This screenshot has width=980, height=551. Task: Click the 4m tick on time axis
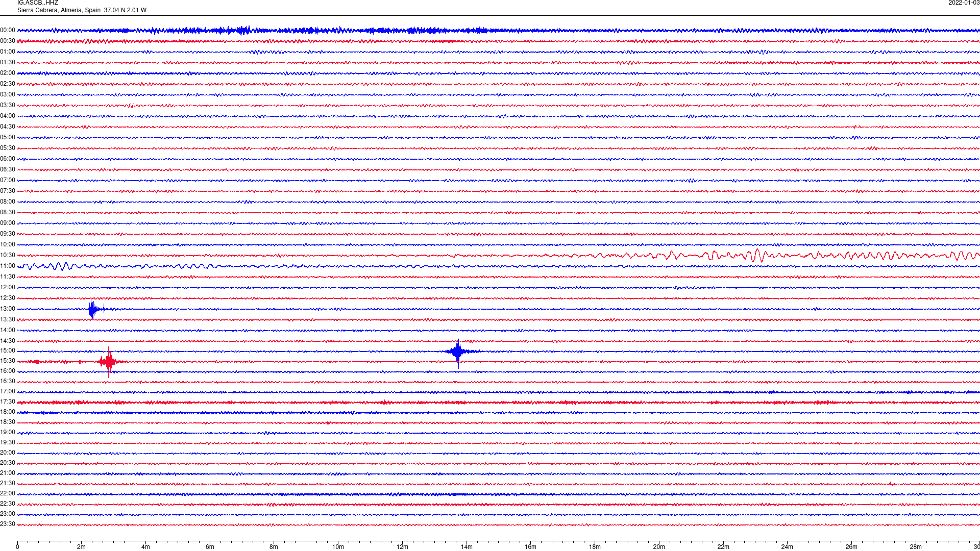145,547
